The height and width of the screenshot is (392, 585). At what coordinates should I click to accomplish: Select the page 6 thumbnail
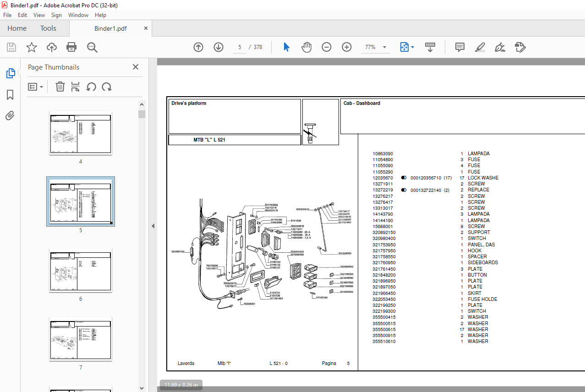pyautogui.click(x=81, y=270)
